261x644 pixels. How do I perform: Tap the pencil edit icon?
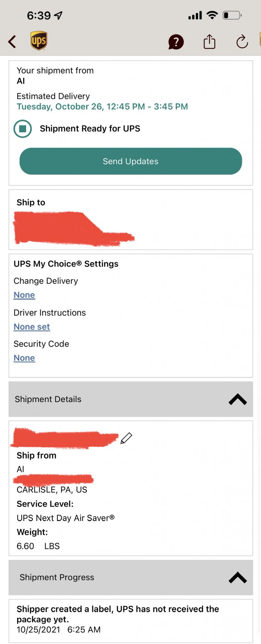(126, 438)
